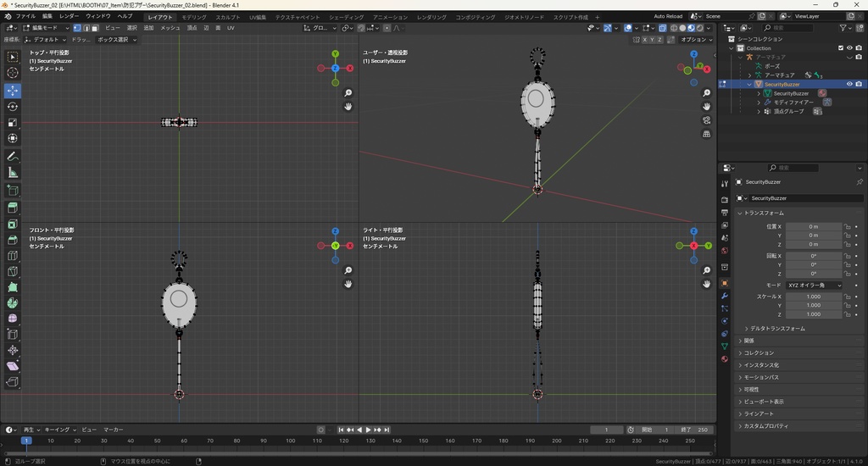The width and height of the screenshot is (868, 466).
Task: Select the Rotate tool in left toolbar
Action: 12,106
